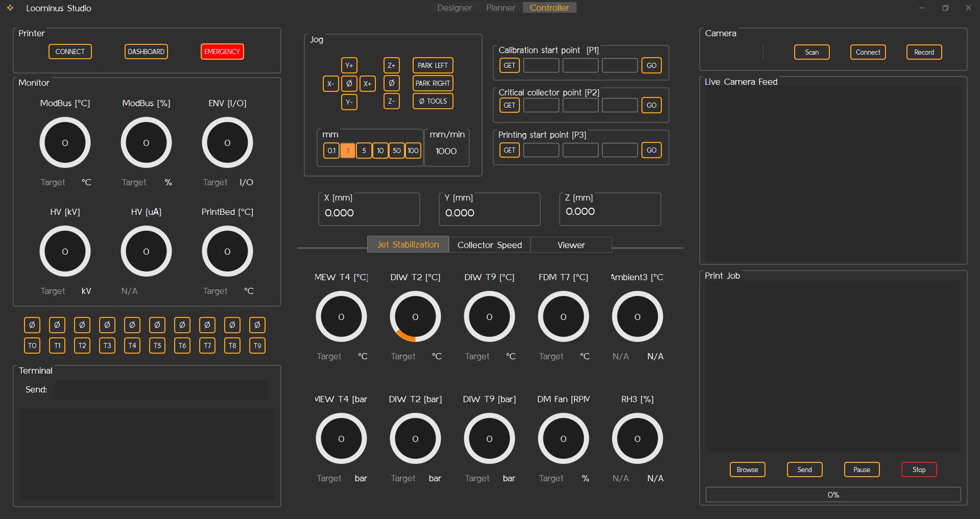
Task: Hit the red EMERGENCY button
Action: (x=222, y=52)
